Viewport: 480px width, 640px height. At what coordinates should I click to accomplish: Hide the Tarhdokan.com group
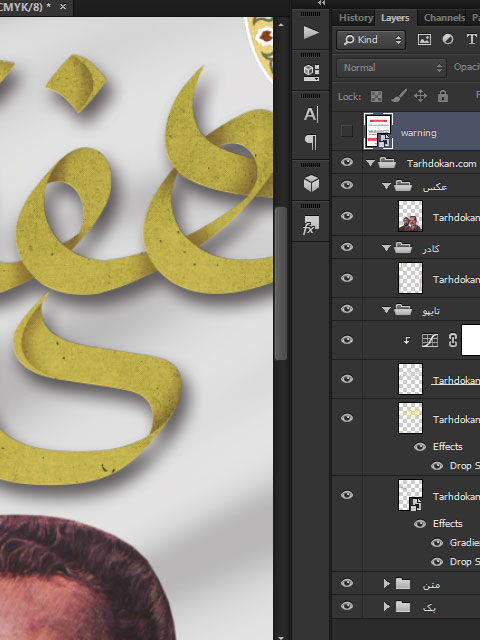click(x=347, y=162)
